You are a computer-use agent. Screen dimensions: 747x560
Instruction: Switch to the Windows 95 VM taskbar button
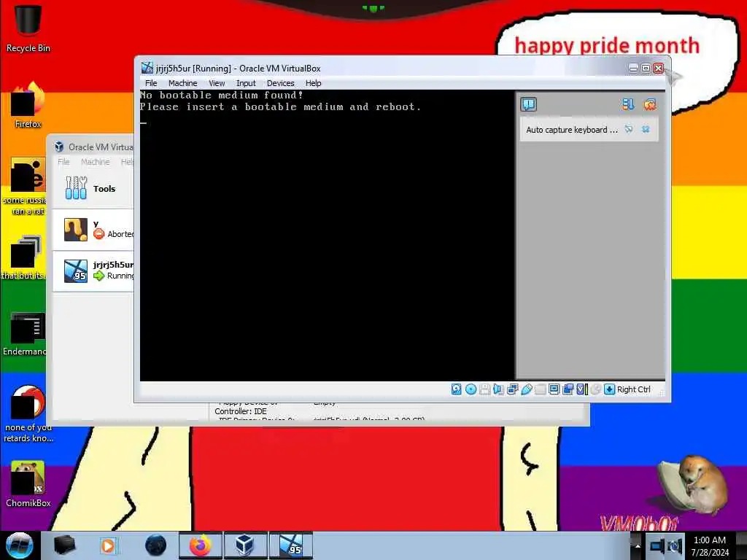pyautogui.click(x=290, y=545)
